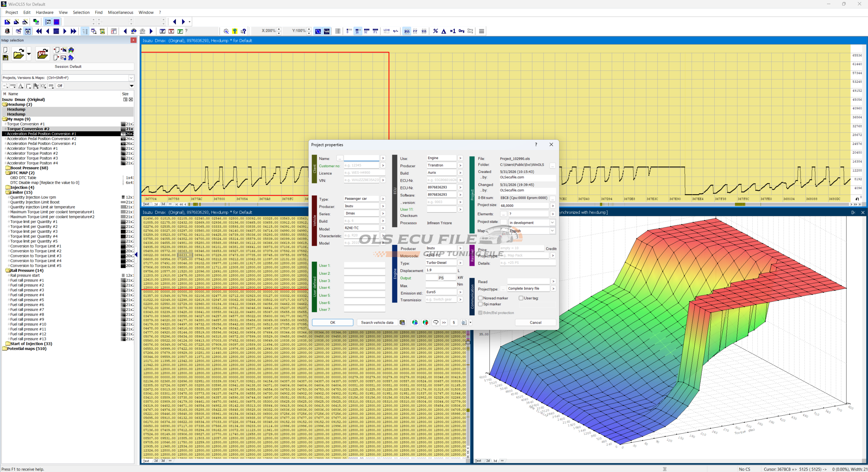Jump to first map with double-left arrows

pos(39,31)
